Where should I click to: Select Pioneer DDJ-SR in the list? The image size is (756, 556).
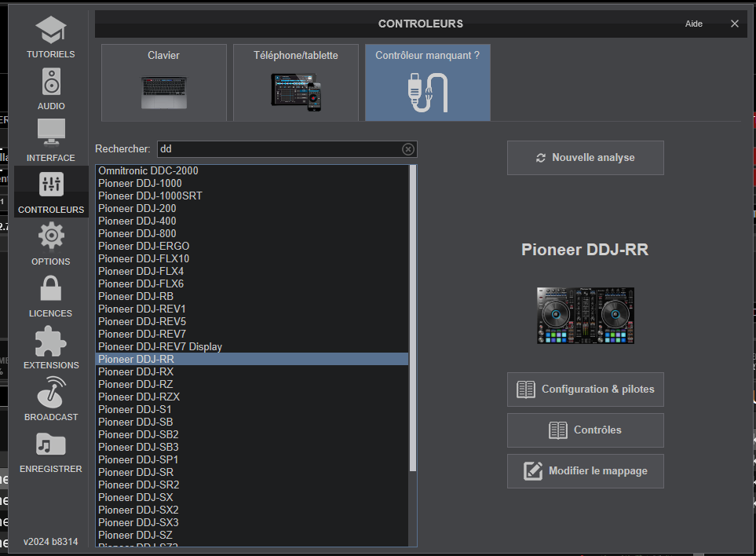point(252,472)
